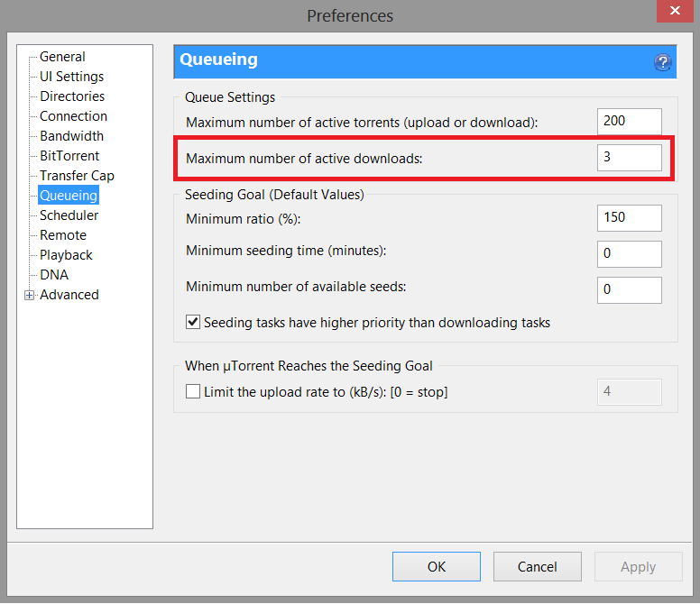Click the minimum ratio percent field

click(629, 217)
